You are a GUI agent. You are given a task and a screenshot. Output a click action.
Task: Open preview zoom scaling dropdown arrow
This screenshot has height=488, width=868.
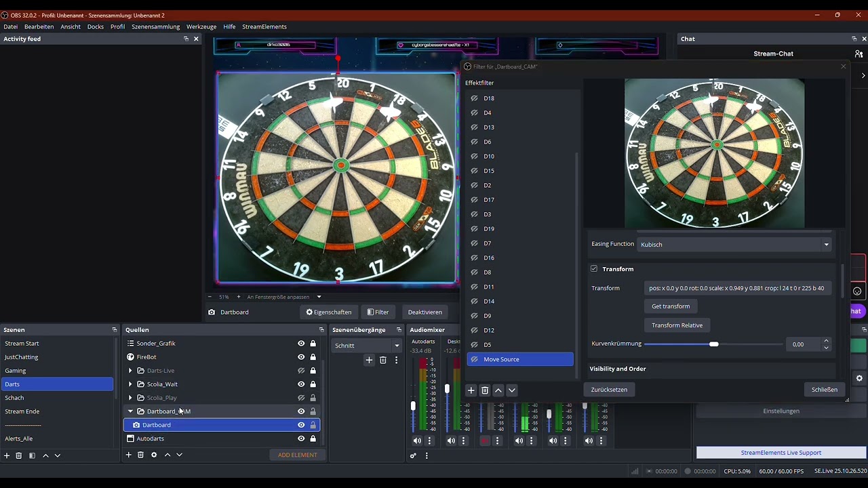[x=319, y=297]
